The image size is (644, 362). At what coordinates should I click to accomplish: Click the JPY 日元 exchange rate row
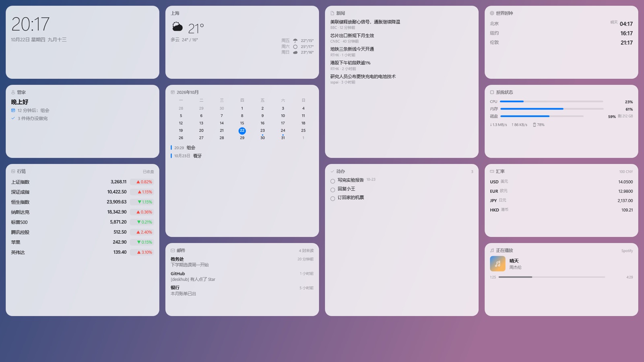(x=561, y=200)
